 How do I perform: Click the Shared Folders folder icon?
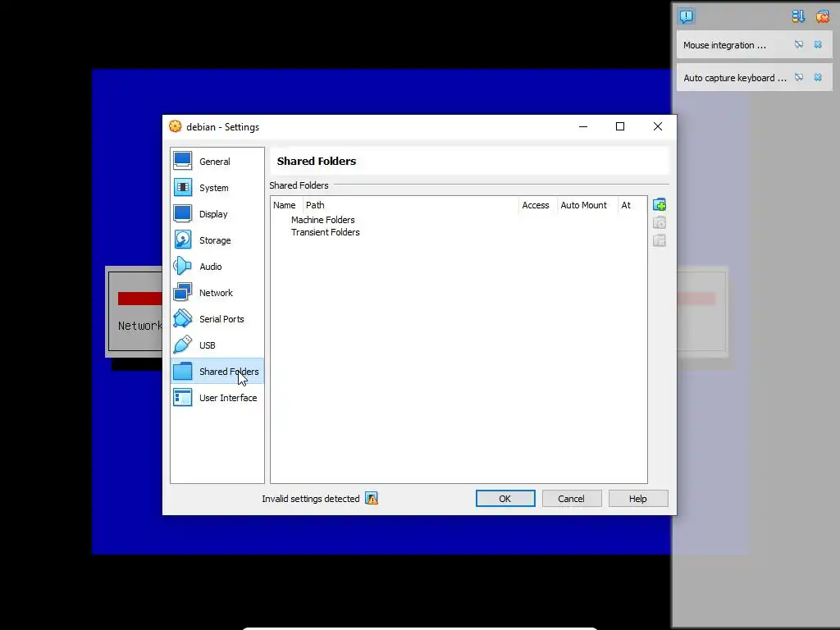[183, 371]
